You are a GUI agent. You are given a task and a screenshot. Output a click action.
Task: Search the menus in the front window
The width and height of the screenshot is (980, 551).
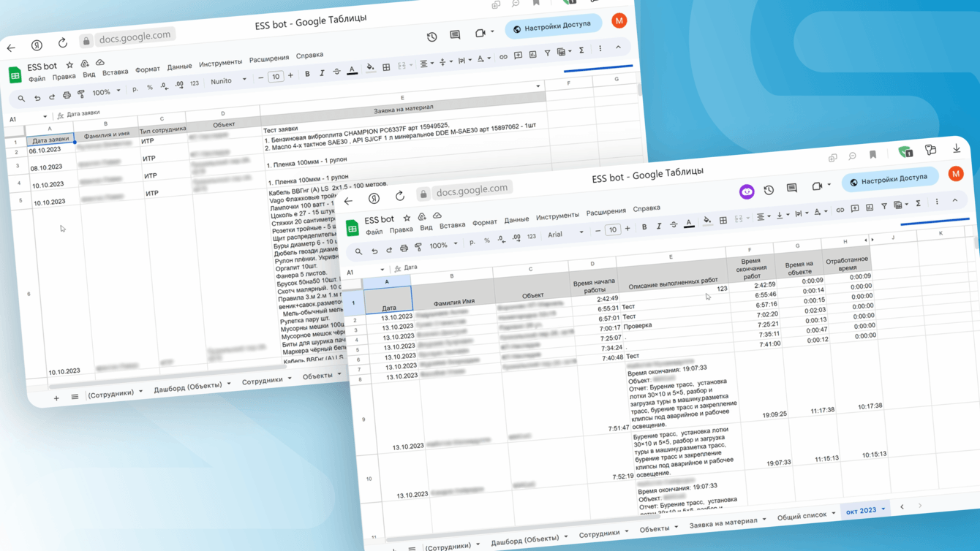point(358,252)
